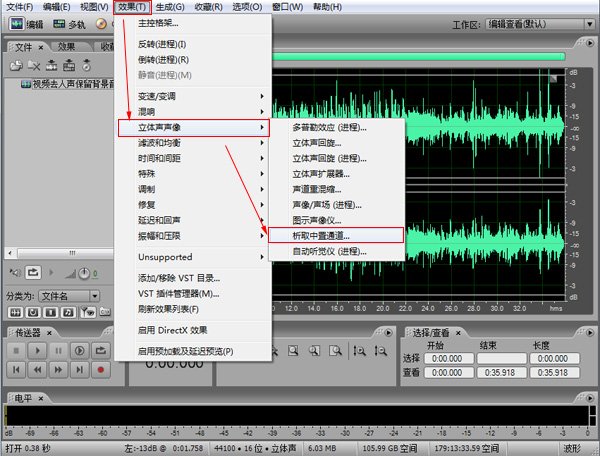Select the audio file in Files list
The image size is (600, 456).
[x=67, y=84]
